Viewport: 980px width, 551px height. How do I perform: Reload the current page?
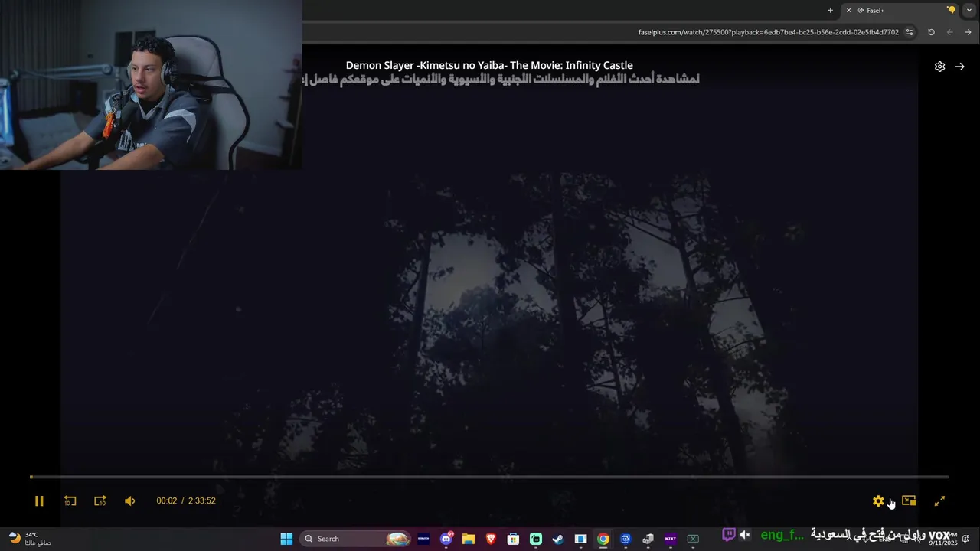click(931, 32)
